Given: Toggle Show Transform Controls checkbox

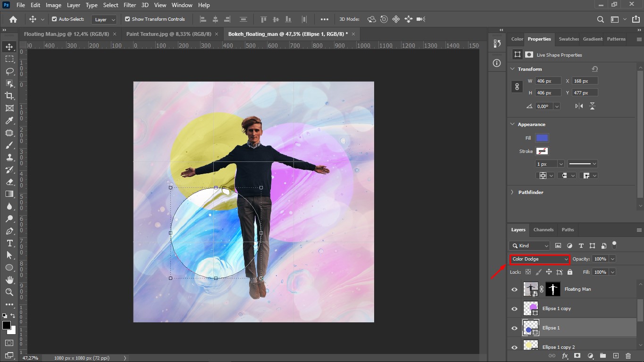Looking at the screenshot, I should (x=127, y=19).
